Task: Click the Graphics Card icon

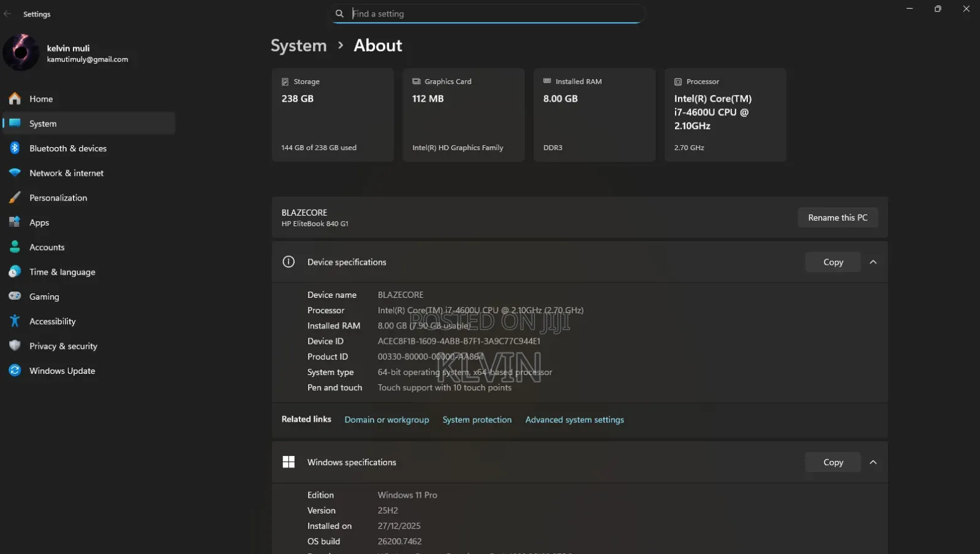Action: coord(416,82)
